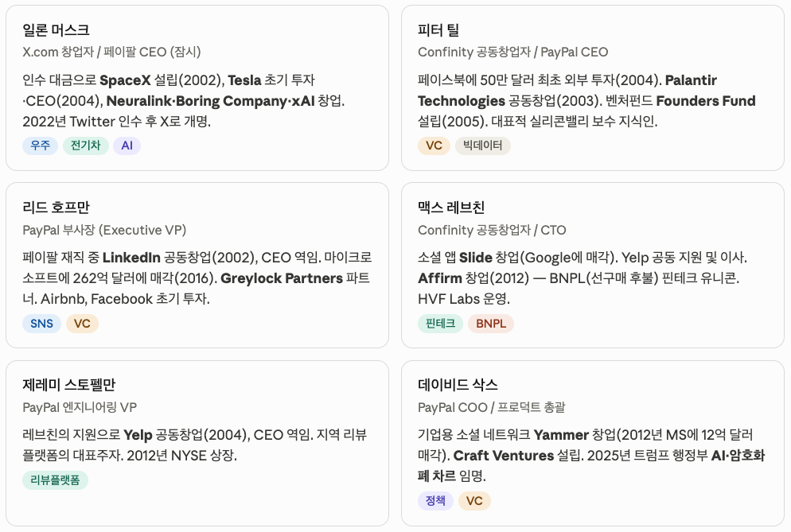The width and height of the screenshot is (791, 532).
Task: Click the bold Founders Fund text
Action: 706,101
